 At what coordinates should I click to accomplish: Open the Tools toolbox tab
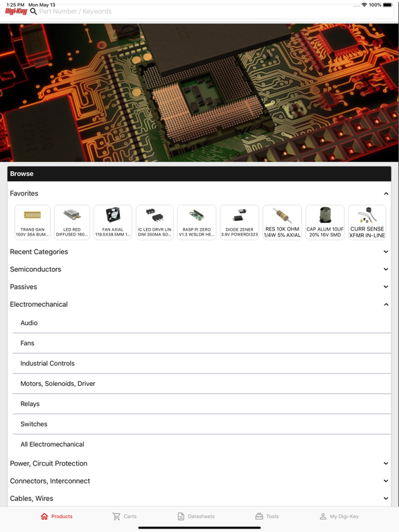tap(267, 516)
